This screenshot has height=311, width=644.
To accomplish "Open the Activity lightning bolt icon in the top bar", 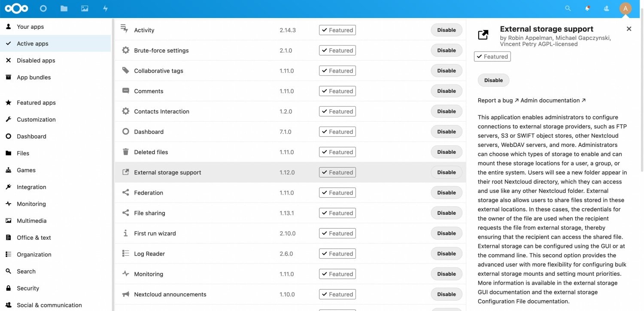I will 105,8.
